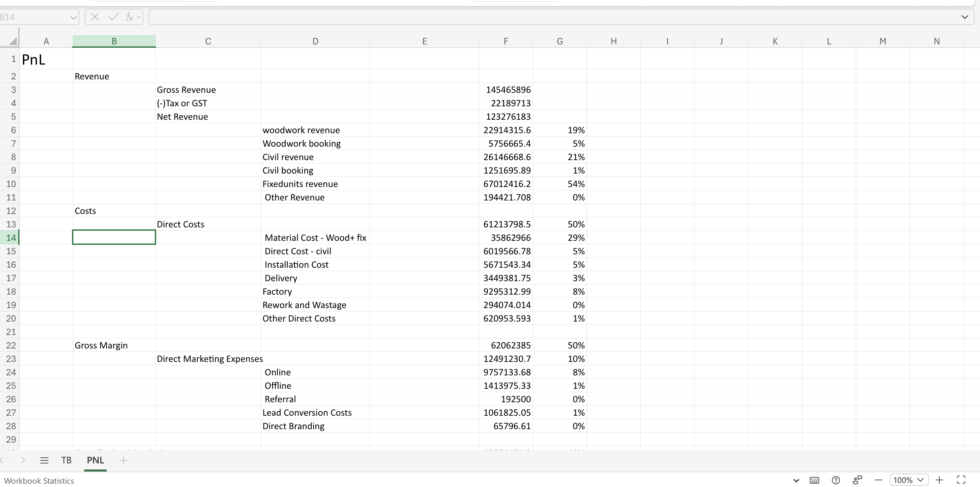Click the help question mark icon
Screen dimensions: 980x487
836,480
